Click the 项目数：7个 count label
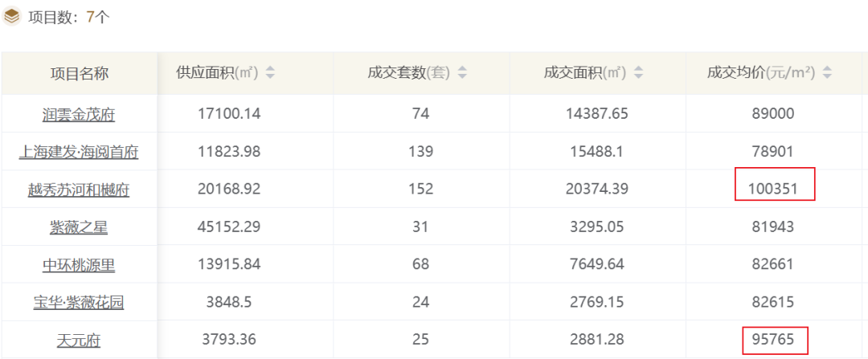868x359 pixels. pyautogui.click(x=68, y=17)
